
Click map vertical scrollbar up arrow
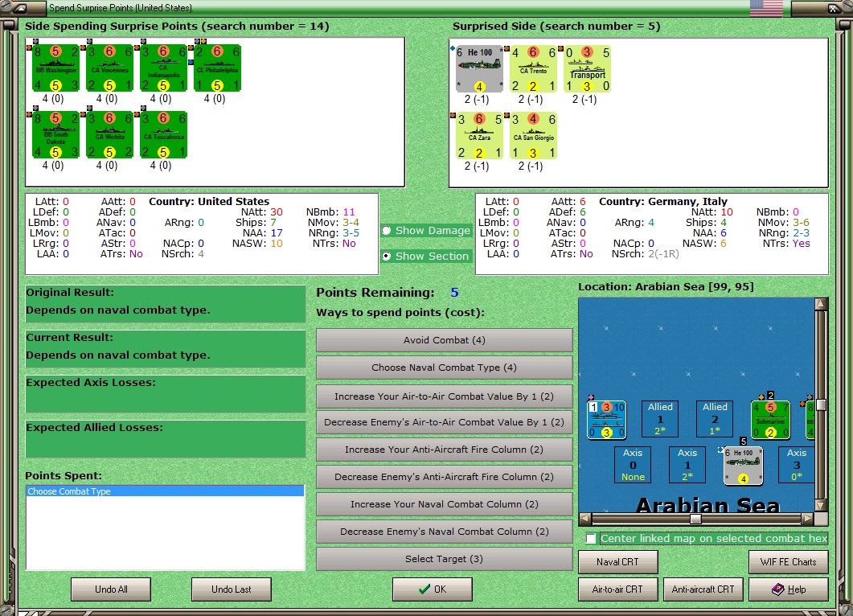pyautogui.click(x=821, y=304)
